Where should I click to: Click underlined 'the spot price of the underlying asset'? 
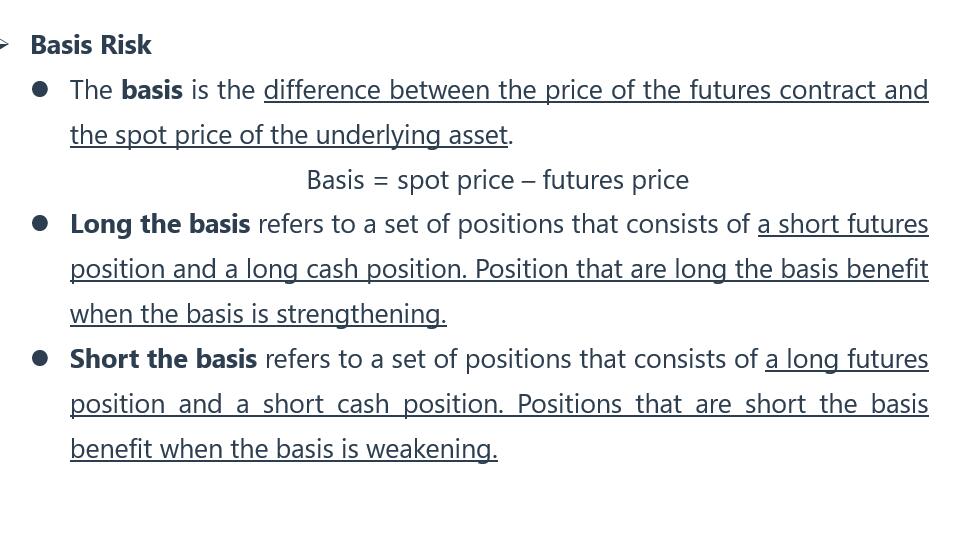point(289,135)
